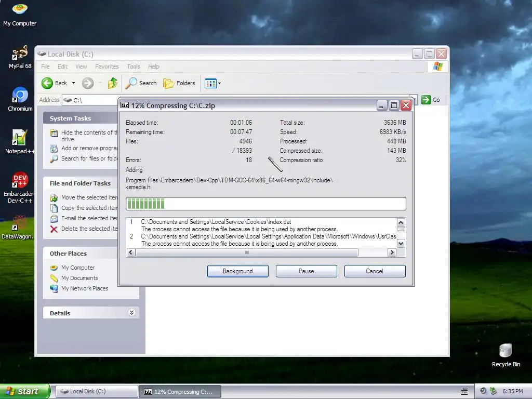Open Embarcadero Dev-C++ shortcut
Image resolution: width=532 pixels, height=399 pixels.
click(20, 187)
